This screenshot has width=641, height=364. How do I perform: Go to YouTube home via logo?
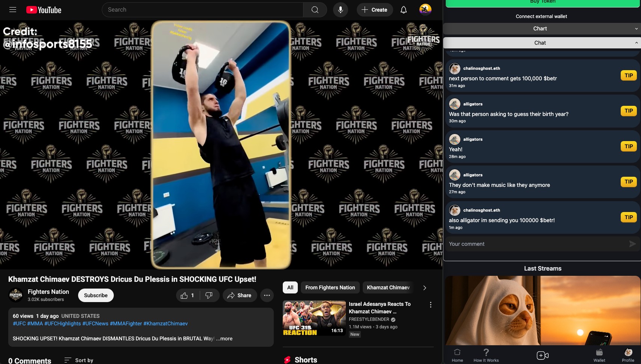pyautogui.click(x=44, y=10)
